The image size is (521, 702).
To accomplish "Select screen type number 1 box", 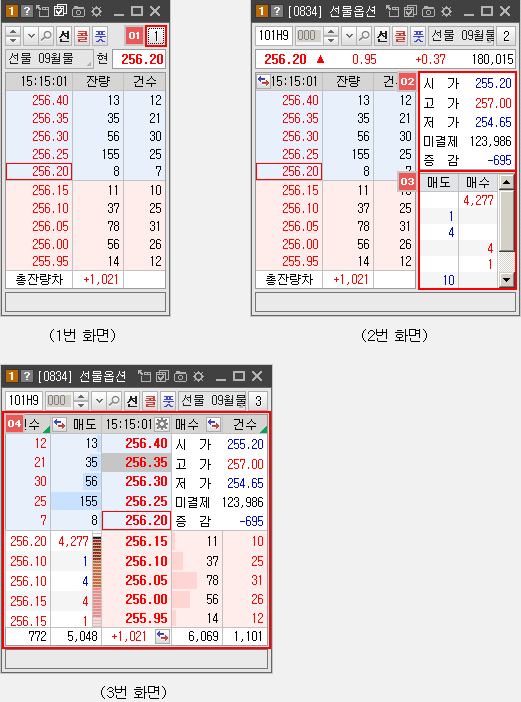I will 156,36.
